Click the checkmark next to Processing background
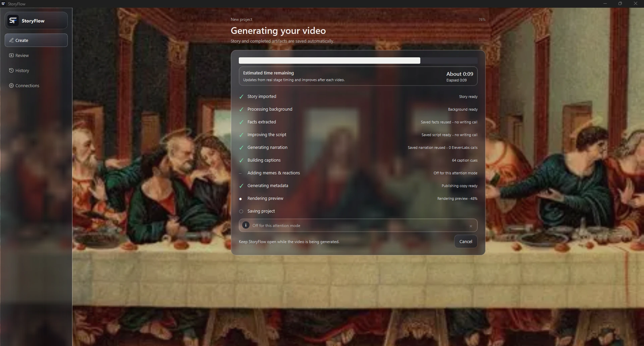Image resolution: width=644 pixels, height=346 pixels. [x=241, y=109]
